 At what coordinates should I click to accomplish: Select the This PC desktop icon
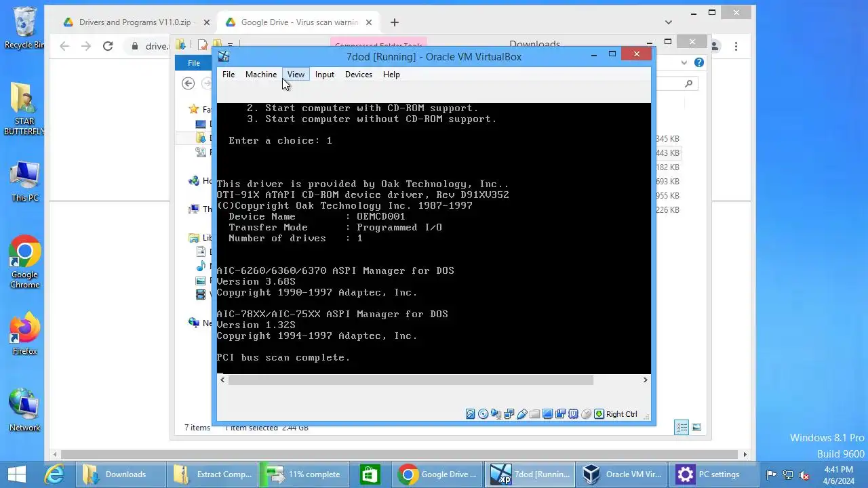click(25, 182)
